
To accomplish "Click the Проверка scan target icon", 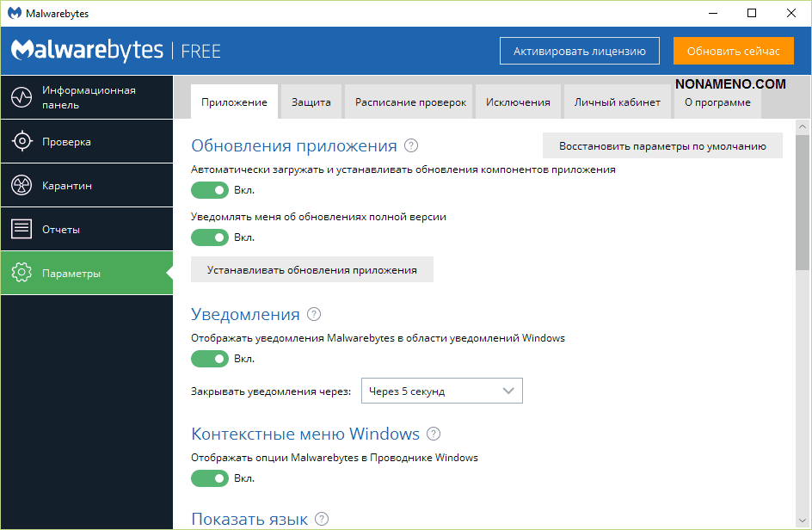I will point(22,142).
